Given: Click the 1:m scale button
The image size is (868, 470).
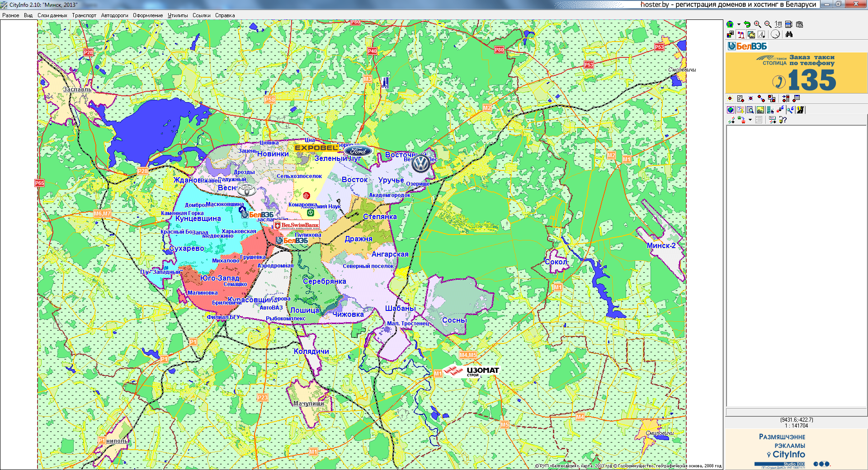Looking at the screenshot, I should [778, 24].
